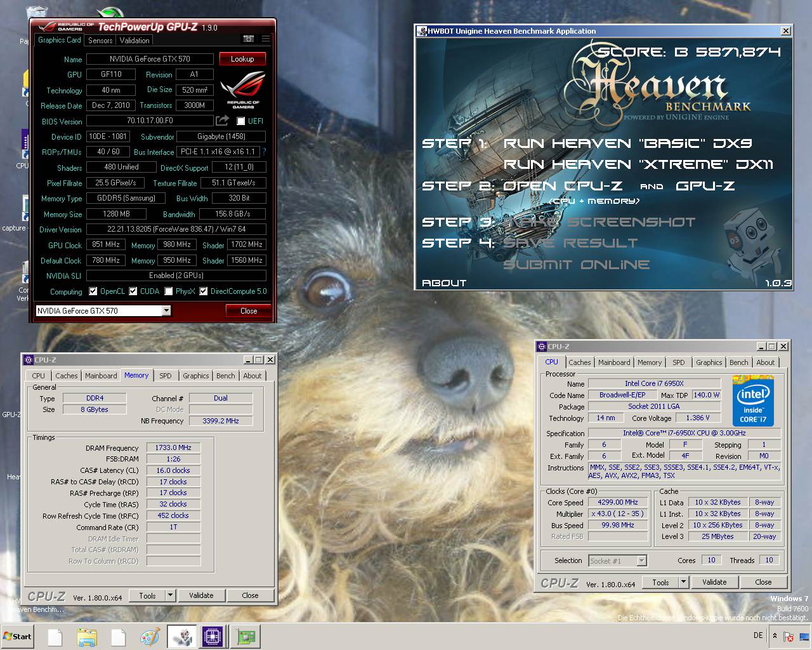This screenshot has height=650, width=812.
Task: Click the CPU-Z memory window title icon
Action: [29, 359]
